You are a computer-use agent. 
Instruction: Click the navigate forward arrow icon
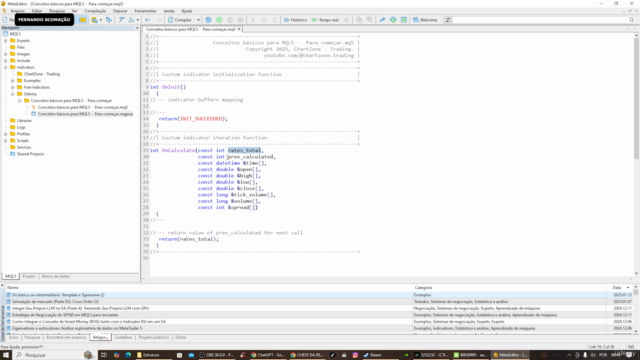158,20
